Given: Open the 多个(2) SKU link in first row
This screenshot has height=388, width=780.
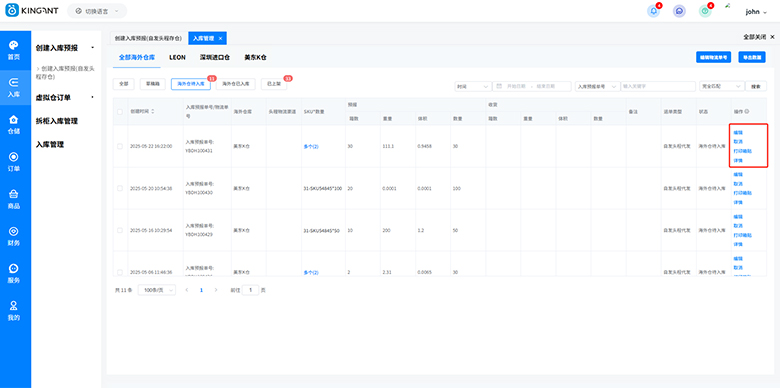Looking at the screenshot, I should 311,146.
